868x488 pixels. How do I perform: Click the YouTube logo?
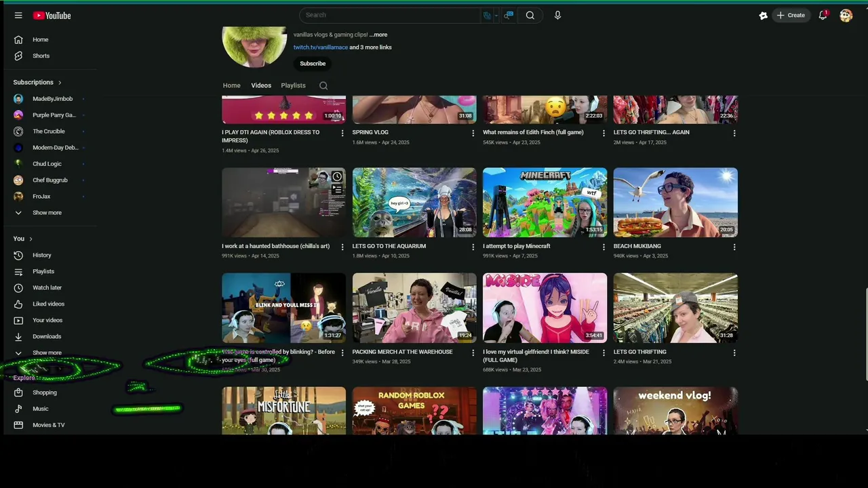(52, 16)
